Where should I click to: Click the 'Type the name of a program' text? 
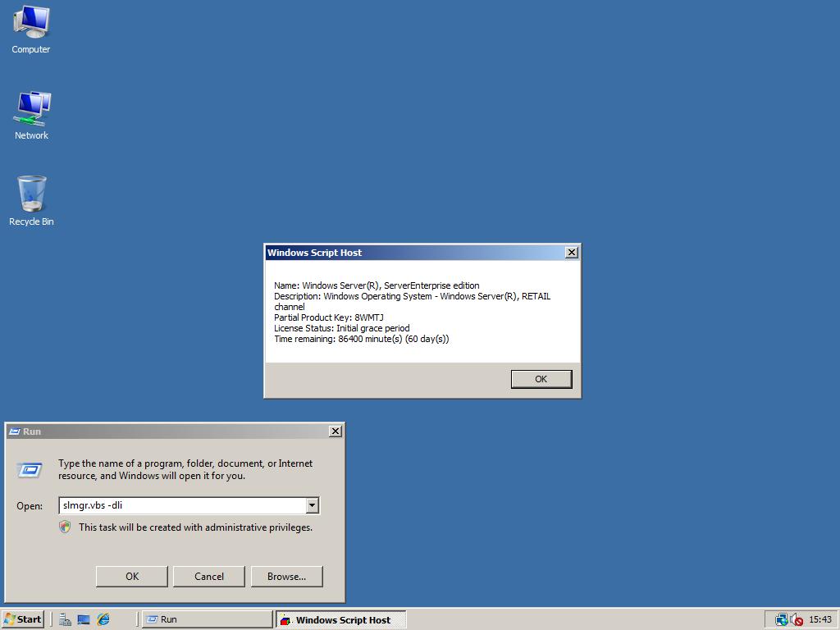click(185, 469)
